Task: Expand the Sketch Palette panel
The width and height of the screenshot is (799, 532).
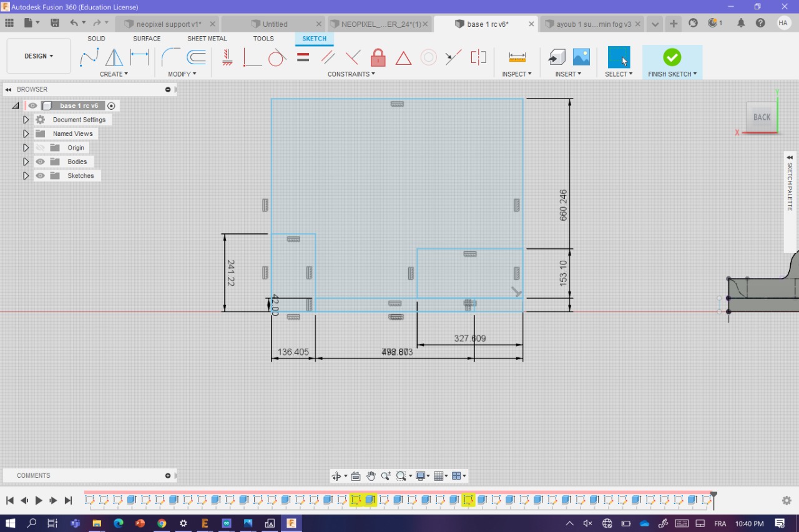Action: 790,157
